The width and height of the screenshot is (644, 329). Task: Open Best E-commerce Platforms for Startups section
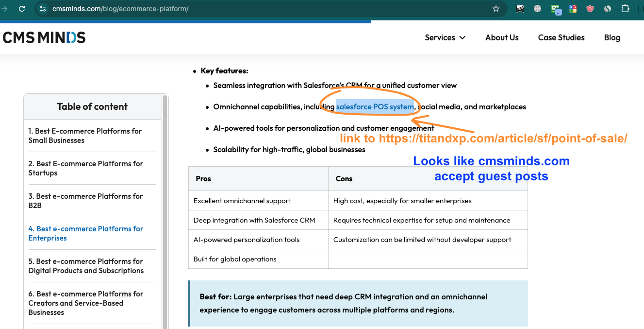point(85,168)
